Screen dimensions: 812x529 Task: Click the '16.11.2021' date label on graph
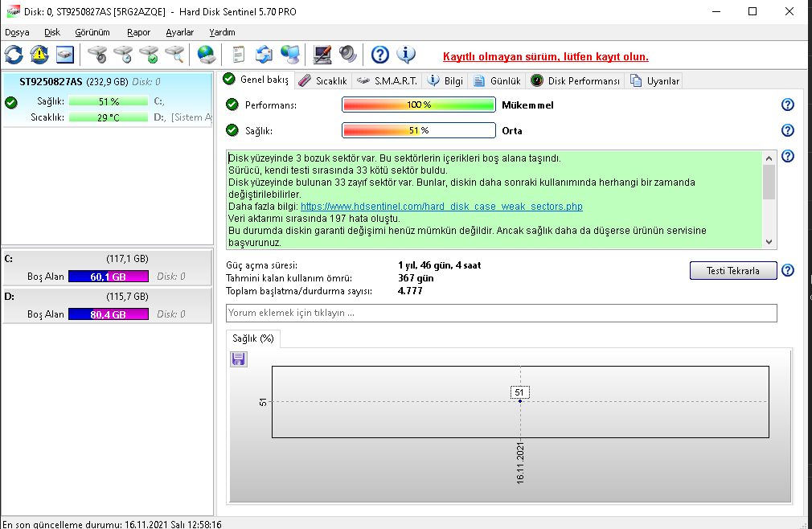520,463
